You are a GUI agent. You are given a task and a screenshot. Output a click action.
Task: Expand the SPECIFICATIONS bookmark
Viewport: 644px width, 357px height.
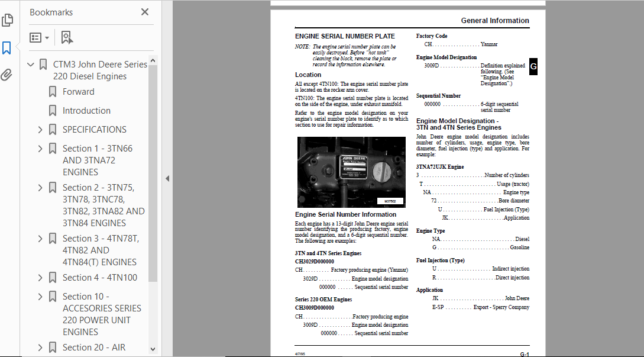click(40, 130)
